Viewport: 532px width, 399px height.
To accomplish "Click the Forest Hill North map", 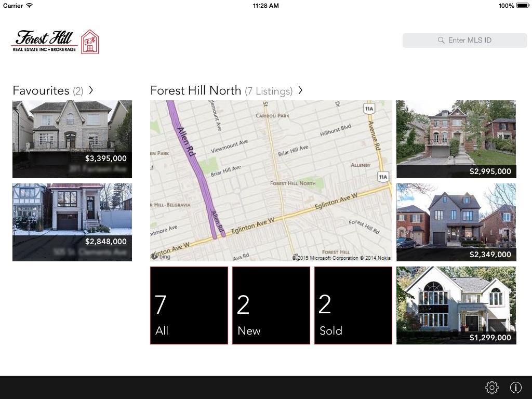I will pyautogui.click(x=271, y=181).
